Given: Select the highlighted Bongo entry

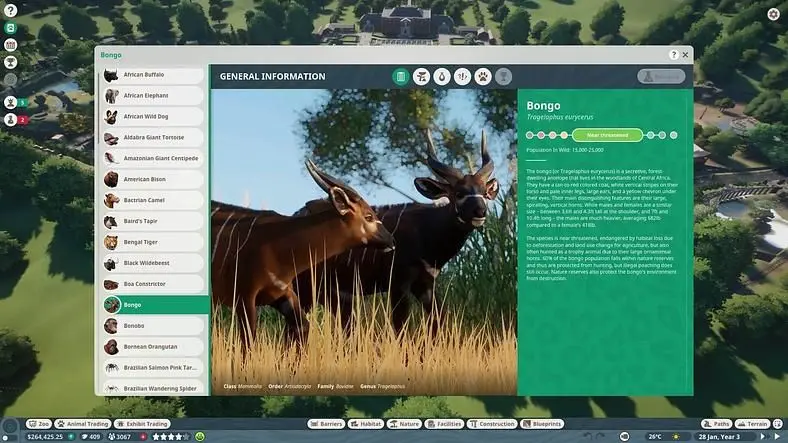Looking at the screenshot, I should [x=156, y=305].
